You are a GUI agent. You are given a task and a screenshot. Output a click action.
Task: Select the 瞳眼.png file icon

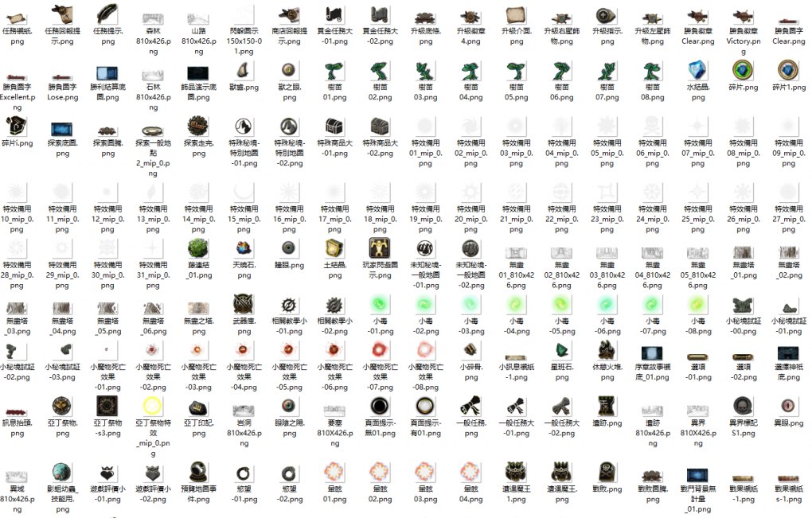(x=289, y=247)
